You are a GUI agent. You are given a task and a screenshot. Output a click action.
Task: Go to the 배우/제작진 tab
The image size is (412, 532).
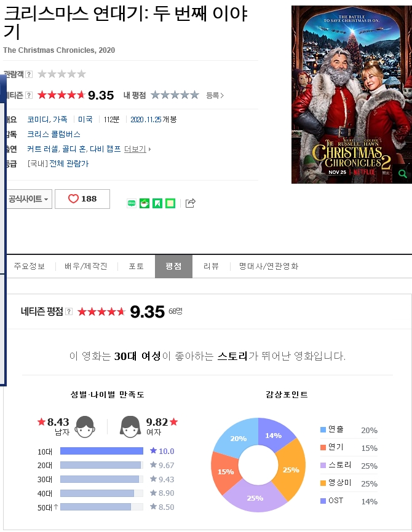click(x=86, y=267)
